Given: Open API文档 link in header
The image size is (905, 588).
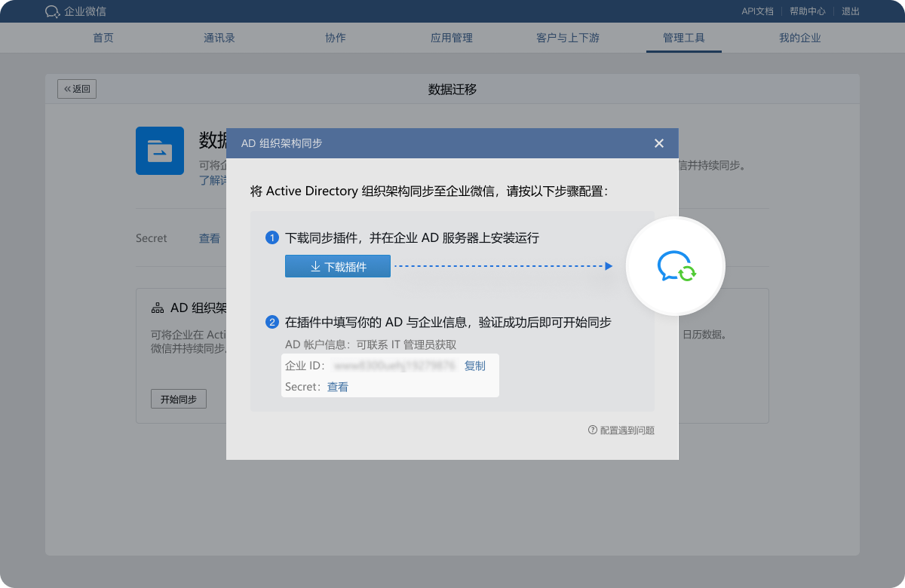Looking at the screenshot, I should click(757, 11).
